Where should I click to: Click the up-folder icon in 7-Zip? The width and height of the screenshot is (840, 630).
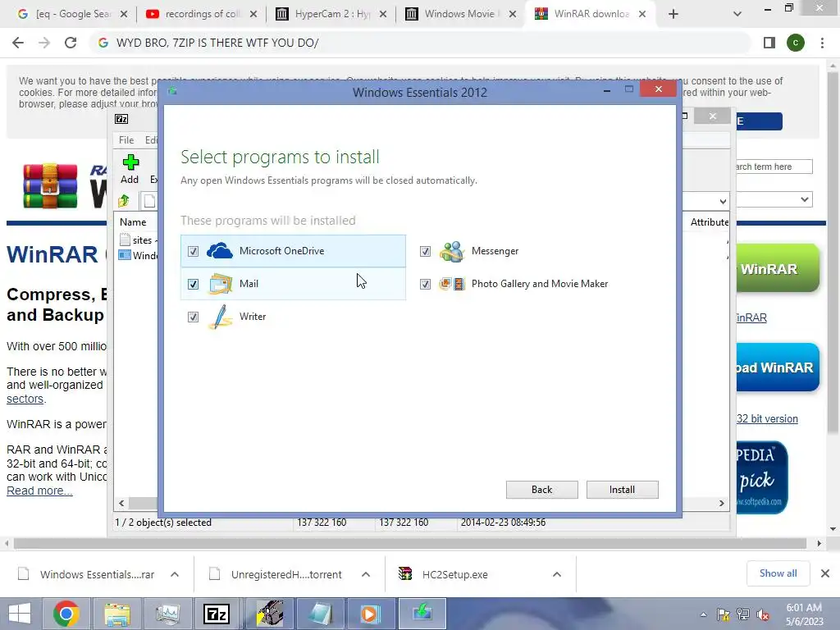click(x=124, y=201)
